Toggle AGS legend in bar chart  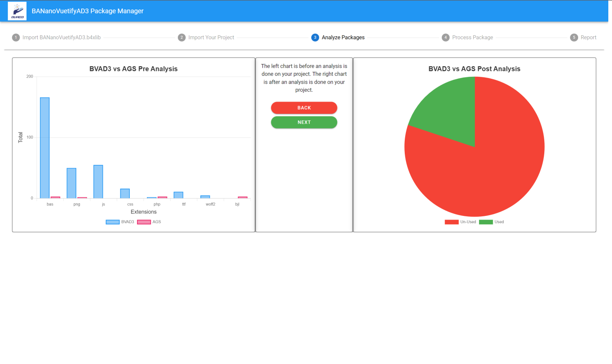click(149, 222)
